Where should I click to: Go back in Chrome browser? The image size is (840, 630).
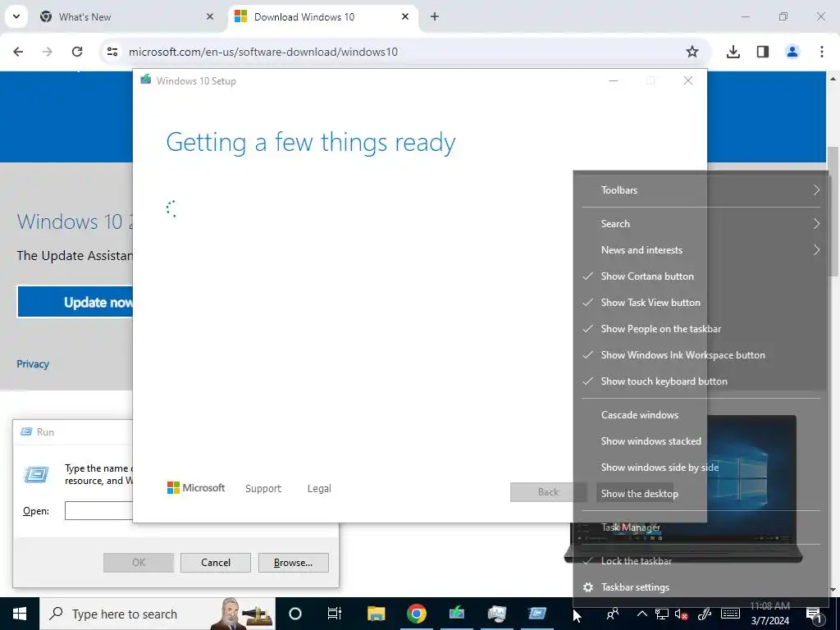click(18, 52)
